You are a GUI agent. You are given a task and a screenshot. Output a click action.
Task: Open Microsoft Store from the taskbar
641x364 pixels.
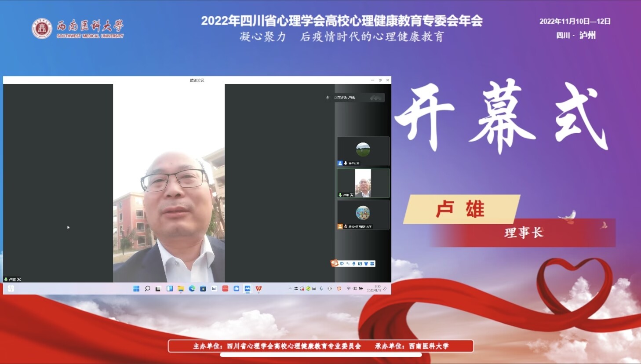pos(203,288)
